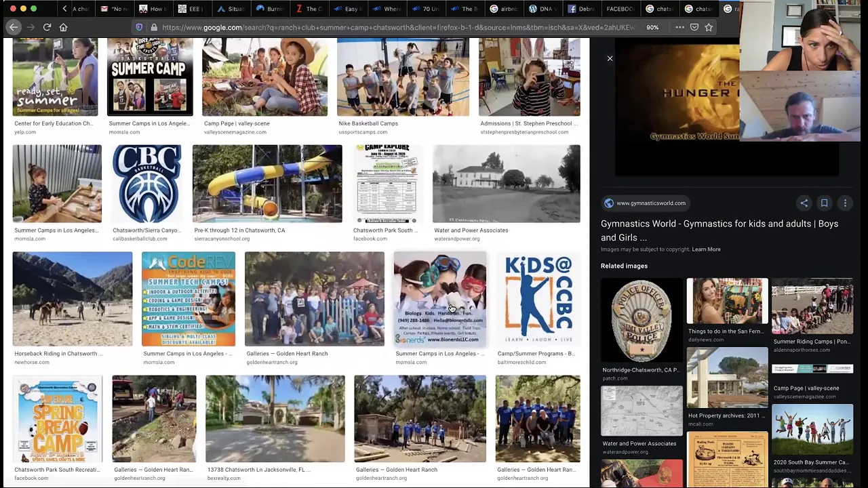Reload the current Google Images page
This screenshot has width=868, height=488.
(47, 27)
